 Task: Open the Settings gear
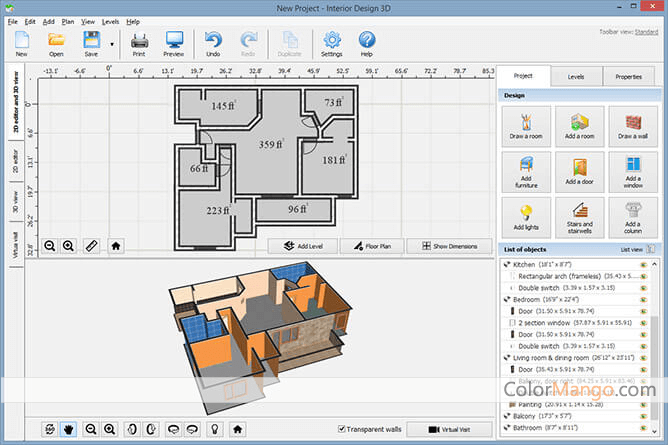332,44
